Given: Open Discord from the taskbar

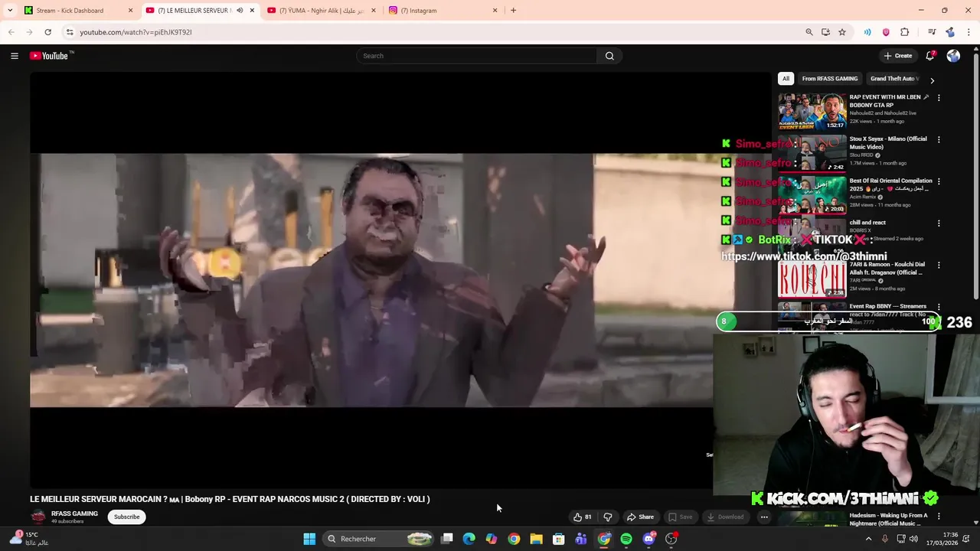Looking at the screenshot, I should point(649,539).
